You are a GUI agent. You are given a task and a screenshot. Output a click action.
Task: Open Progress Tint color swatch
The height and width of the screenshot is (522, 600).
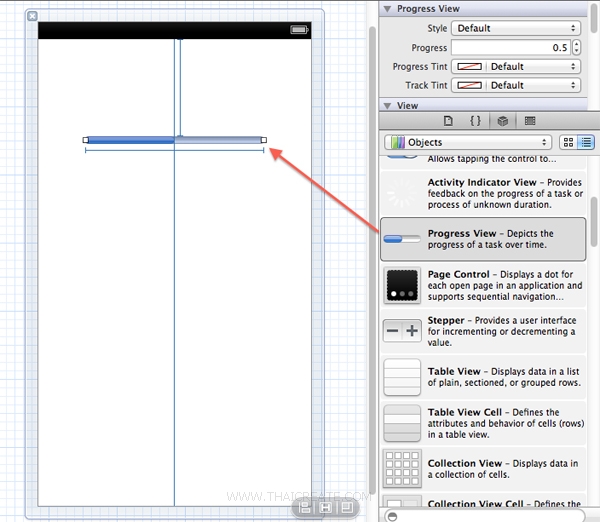click(x=470, y=67)
